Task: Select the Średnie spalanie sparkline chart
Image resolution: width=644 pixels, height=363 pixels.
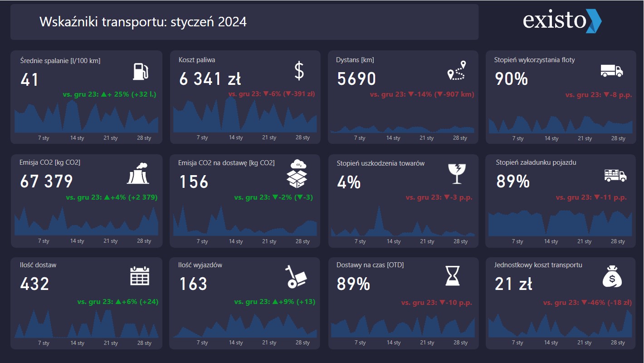Action: pyautogui.click(x=86, y=117)
